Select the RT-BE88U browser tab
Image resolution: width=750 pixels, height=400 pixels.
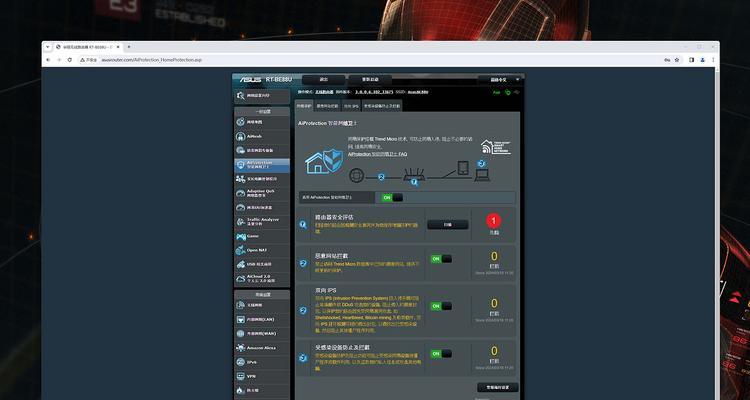89,47
